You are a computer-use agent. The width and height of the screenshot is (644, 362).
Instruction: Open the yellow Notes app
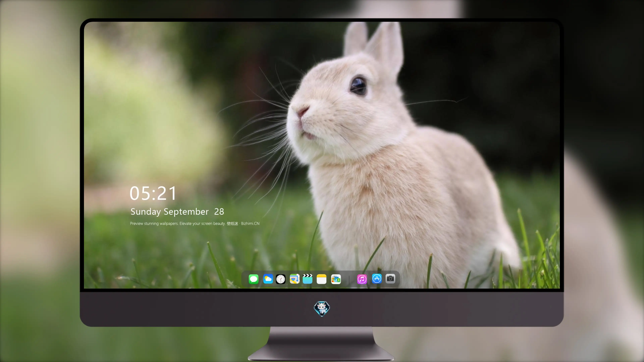tap(321, 279)
